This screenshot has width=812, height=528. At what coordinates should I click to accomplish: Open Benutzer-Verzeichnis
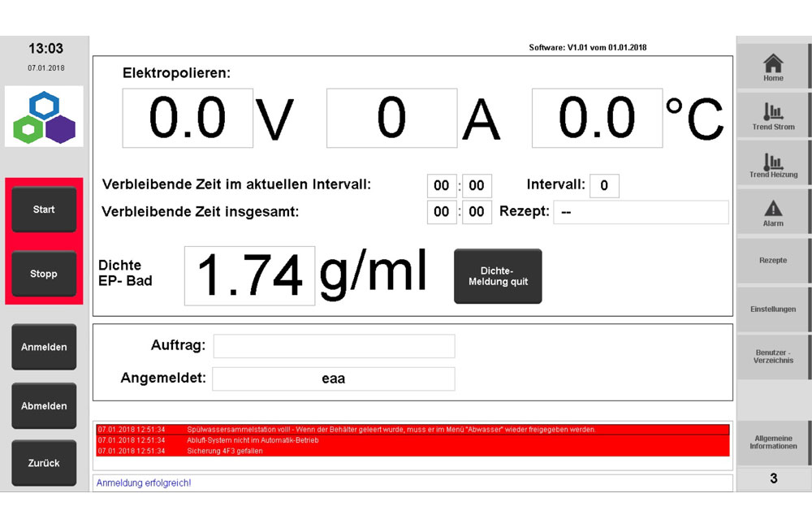point(773,357)
